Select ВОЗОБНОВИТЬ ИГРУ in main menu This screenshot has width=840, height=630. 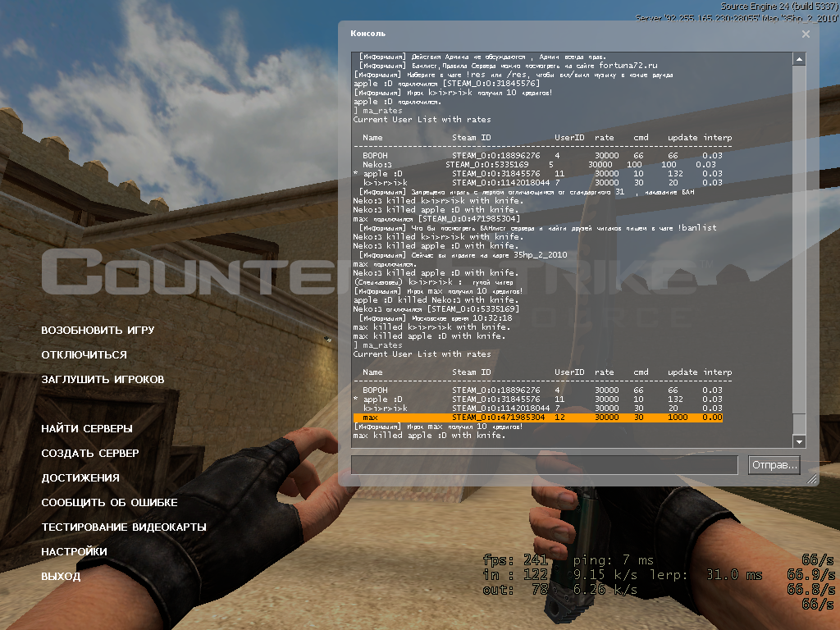pyautogui.click(x=98, y=330)
